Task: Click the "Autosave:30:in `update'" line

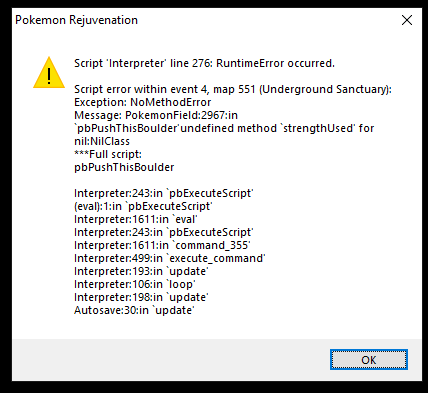Action: [134, 310]
